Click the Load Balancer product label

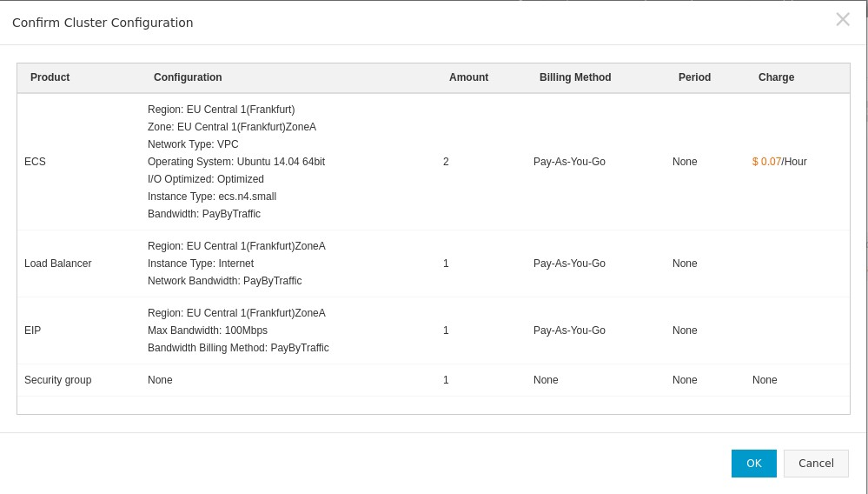(x=57, y=264)
